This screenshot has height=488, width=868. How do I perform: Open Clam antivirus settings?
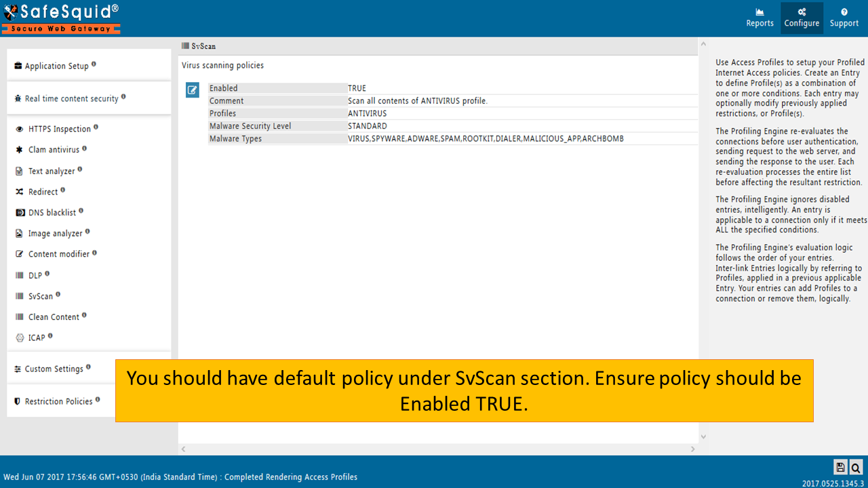(54, 150)
